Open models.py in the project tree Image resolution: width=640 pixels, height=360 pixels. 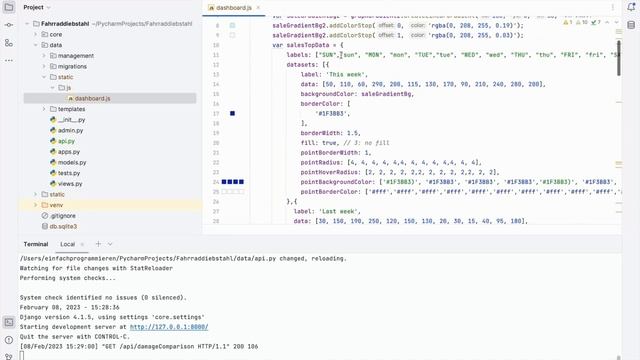click(x=72, y=162)
